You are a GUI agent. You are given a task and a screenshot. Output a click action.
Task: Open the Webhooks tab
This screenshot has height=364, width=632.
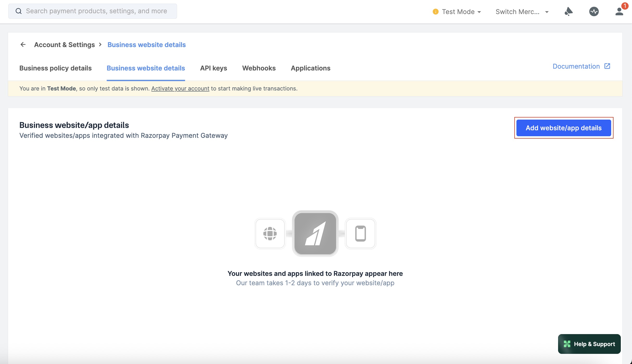(x=259, y=68)
